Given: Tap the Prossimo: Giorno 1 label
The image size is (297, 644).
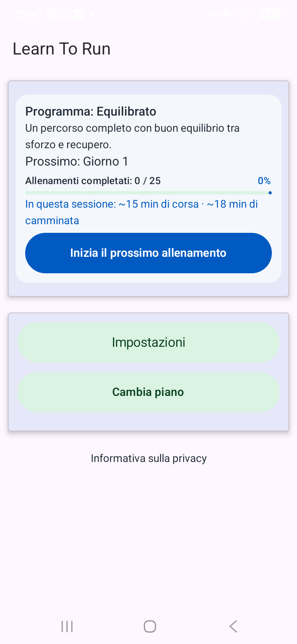Looking at the screenshot, I should (x=77, y=161).
